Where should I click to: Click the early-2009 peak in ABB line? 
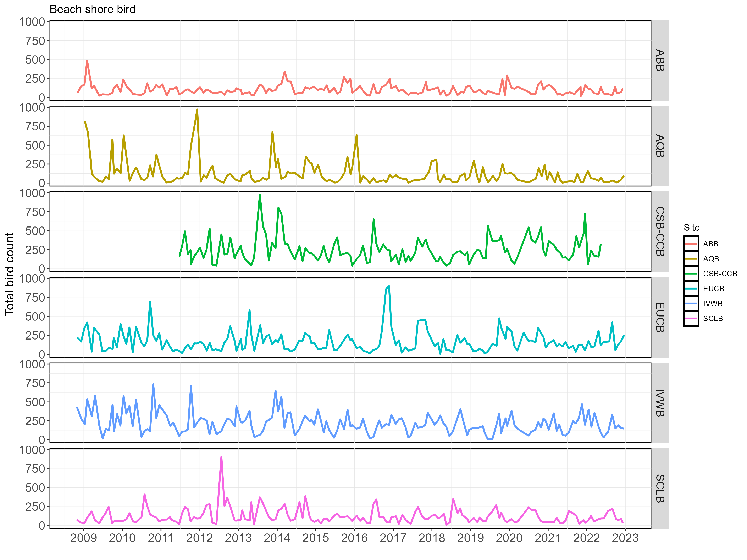[x=87, y=61]
